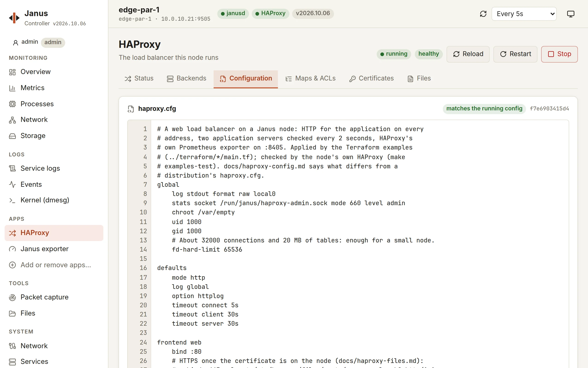Click the Kernel (dmesg) terminal icon
The image size is (588, 368).
click(x=12, y=200)
